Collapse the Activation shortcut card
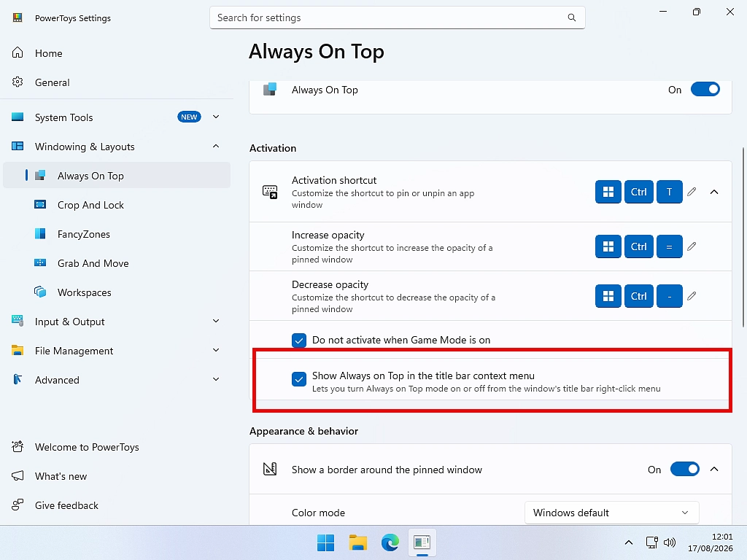 [714, 192]
